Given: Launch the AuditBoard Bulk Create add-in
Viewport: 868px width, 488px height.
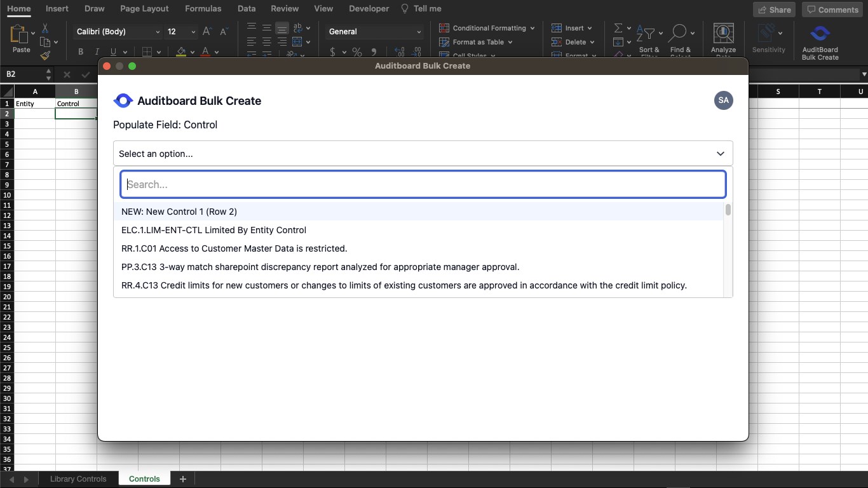Looking at the screenshot, I should [820, 42].
